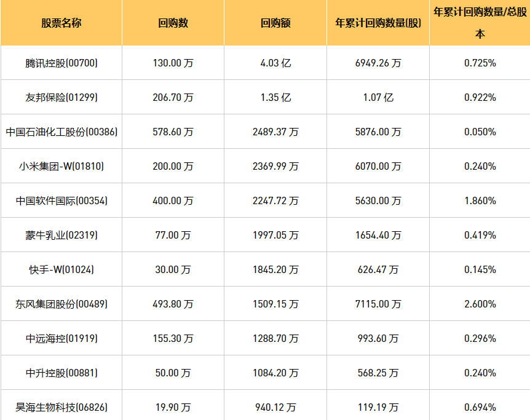Click the 1845.20 万 buyback amount
The image size is (530, 420).
pyautogui.click(x=275, y=270)
